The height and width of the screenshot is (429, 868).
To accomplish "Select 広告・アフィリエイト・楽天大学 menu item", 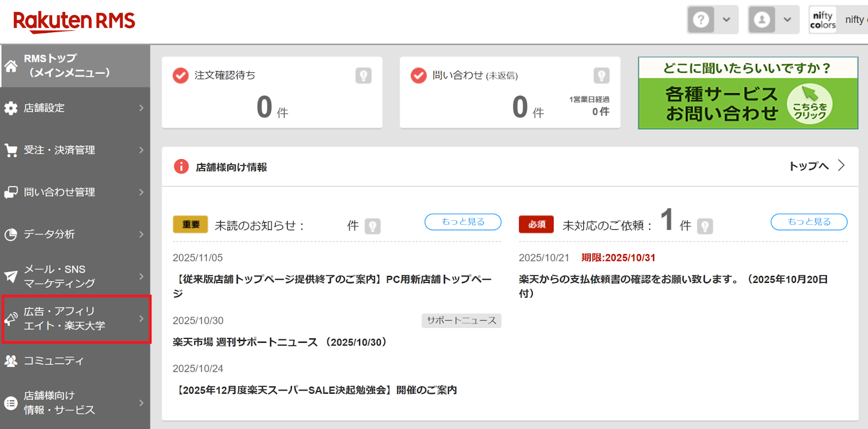I will point(75,319).
